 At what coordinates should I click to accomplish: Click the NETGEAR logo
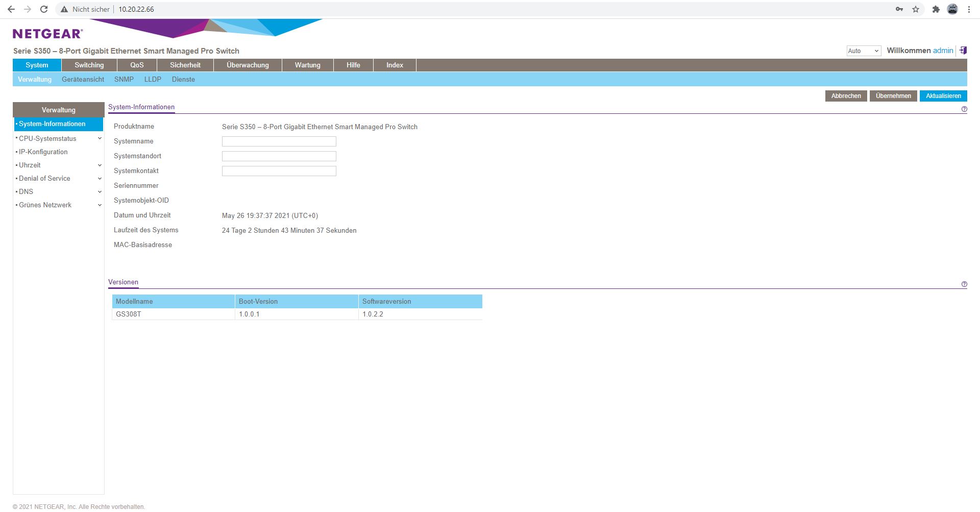(x=47, y=34)
